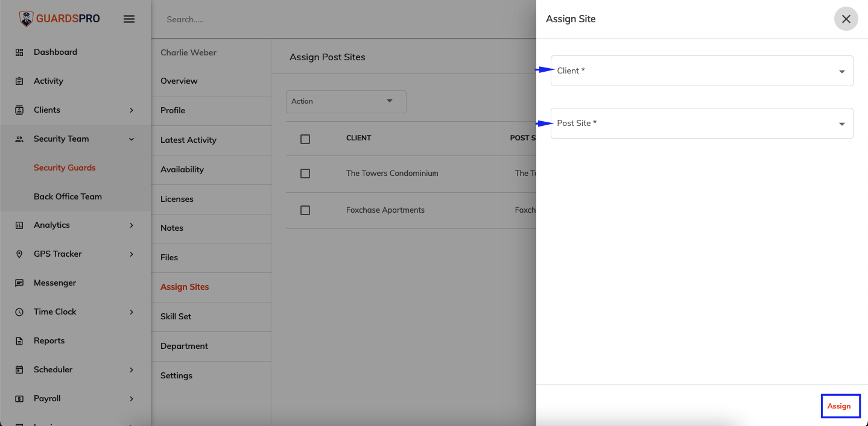Open the Licenses tab
This screenshot has width=868, height=426.
(x=211, y=199)
